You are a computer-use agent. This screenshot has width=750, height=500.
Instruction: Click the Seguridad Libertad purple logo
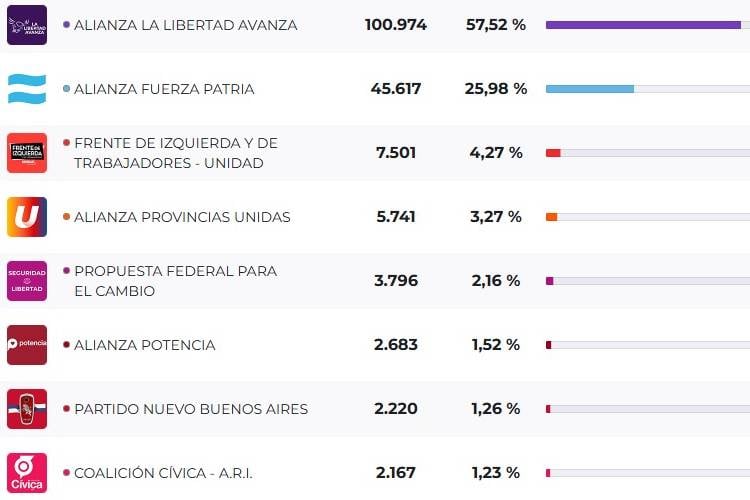tap(27, 281)
